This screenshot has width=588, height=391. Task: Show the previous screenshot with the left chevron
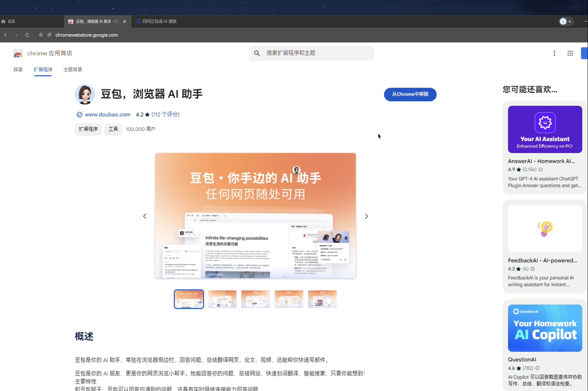(145, 216)
